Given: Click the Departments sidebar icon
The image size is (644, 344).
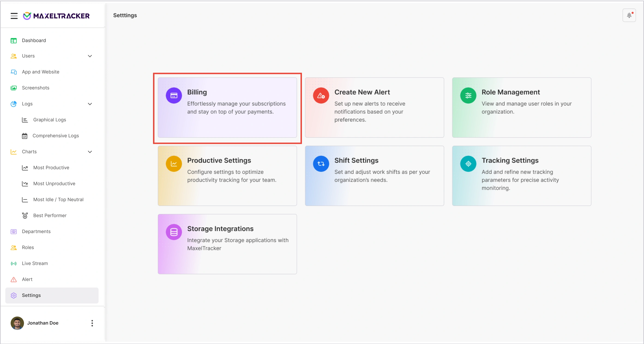Looking at the screenshot, I should click(x=13, y=232).
